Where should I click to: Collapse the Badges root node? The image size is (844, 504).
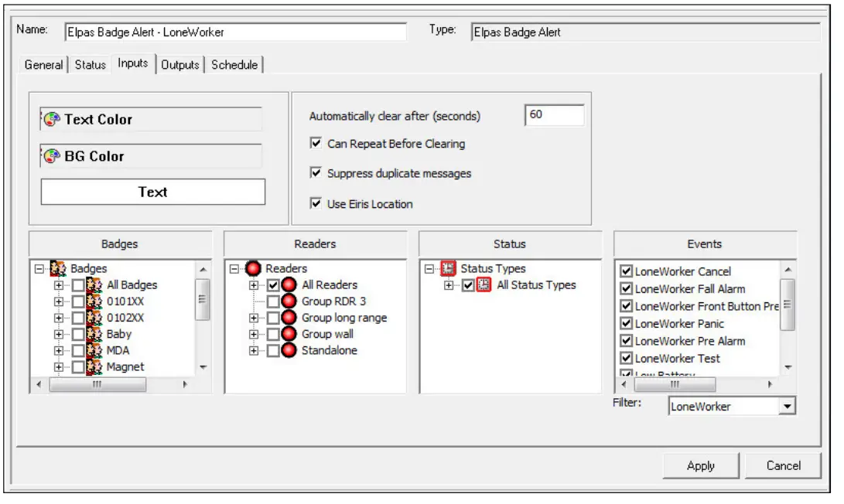[x=39, y=268]
